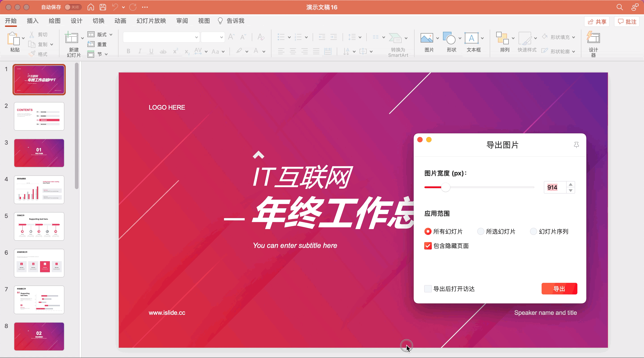Insert a Text Box
The height and width of the screenshot is (358, 644).
pos(472,38)
